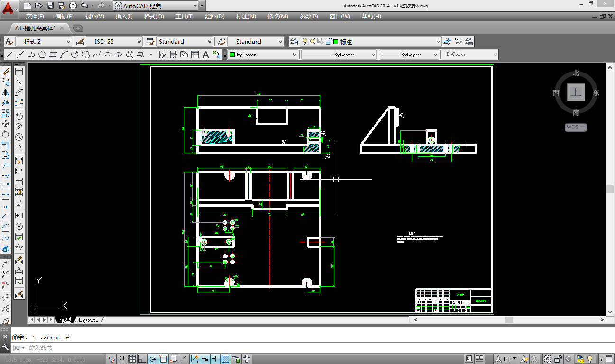Image resolution: width=615 pixels, height=364 pixels.
Task: Open the 标注(N) menu
Action: point(246,17)
